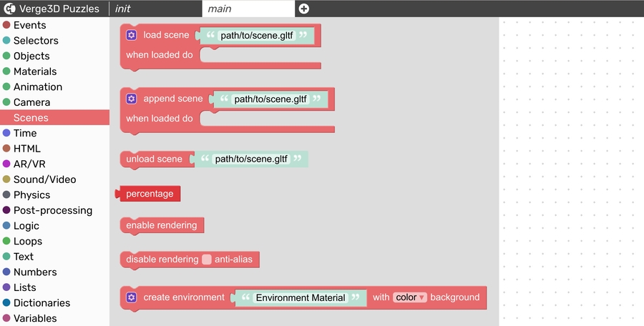Click the Verge3D logo icon
This screenshot has width=644, height=326.
pyautogui.click(x=10, y=9)
